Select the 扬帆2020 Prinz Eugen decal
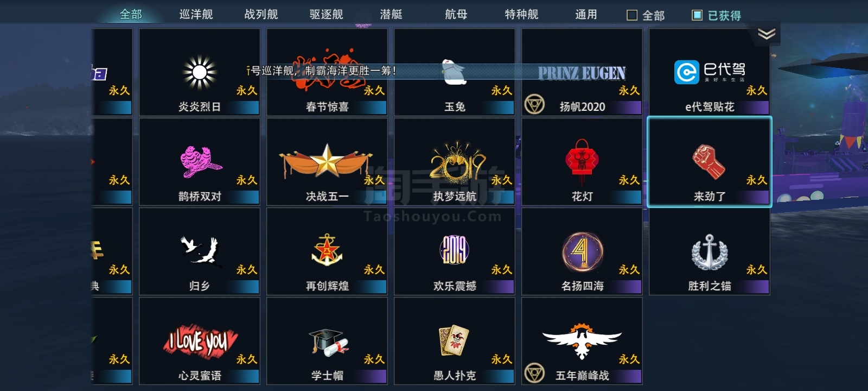The width and height of the screenshot is (868, 391). pos(582,72)
